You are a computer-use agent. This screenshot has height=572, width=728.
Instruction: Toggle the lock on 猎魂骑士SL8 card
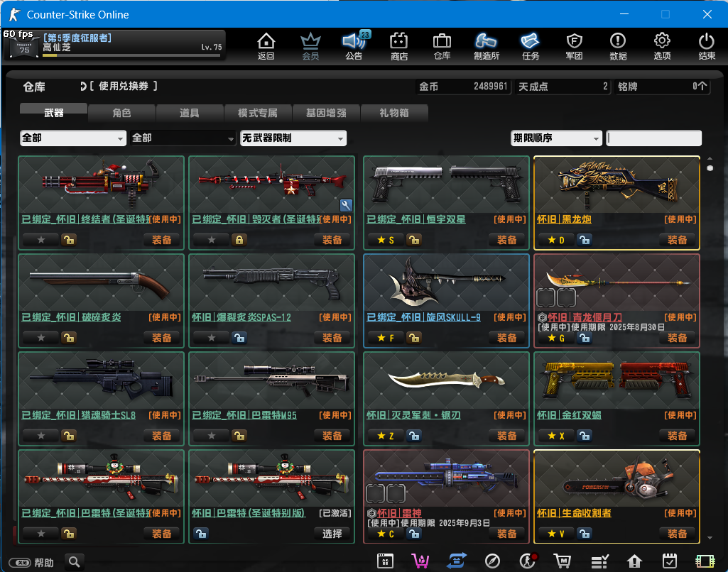pyautogui.click(x=69, y=436)
